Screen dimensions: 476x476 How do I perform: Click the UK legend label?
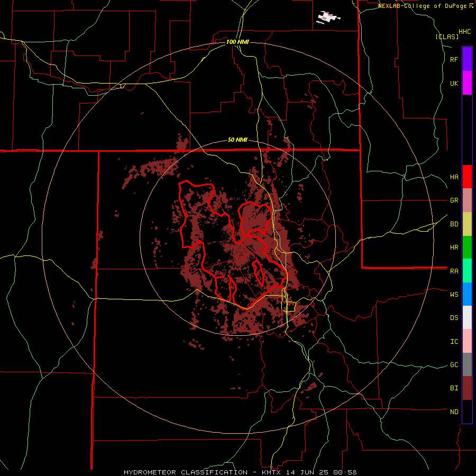pyautogui.click(x=454, y=84)
